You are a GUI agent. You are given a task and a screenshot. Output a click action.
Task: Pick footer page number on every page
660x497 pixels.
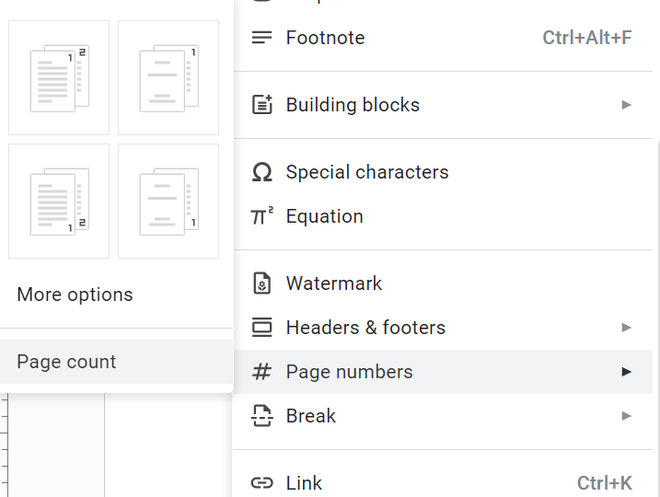59,201
